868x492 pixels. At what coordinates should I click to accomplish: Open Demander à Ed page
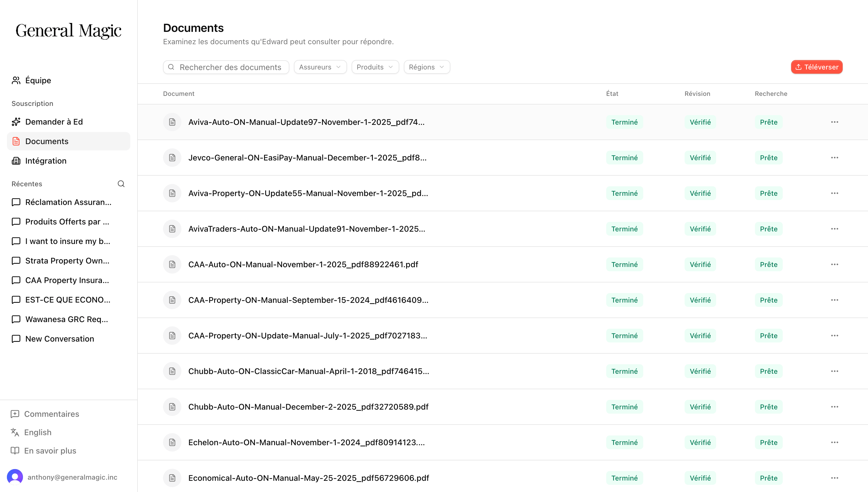pos(69,122)
